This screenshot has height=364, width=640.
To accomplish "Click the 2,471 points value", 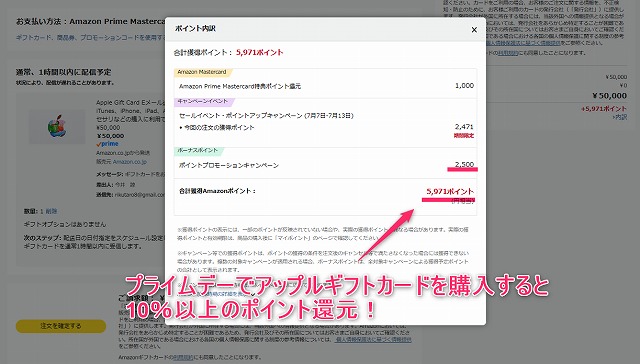I will pos(464,127).
